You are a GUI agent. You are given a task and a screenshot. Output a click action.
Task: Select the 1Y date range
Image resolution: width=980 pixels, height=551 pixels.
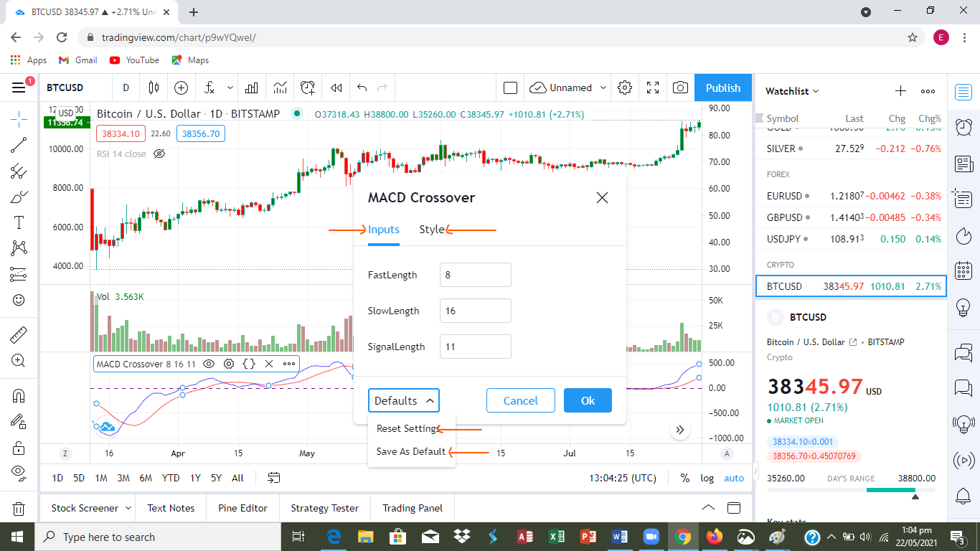point(195,478)
